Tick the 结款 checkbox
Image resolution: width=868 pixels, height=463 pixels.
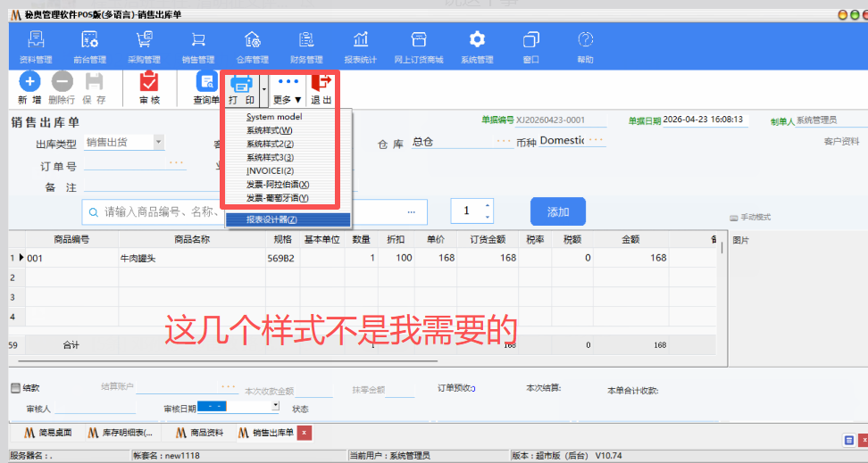[x=15, y=388]
